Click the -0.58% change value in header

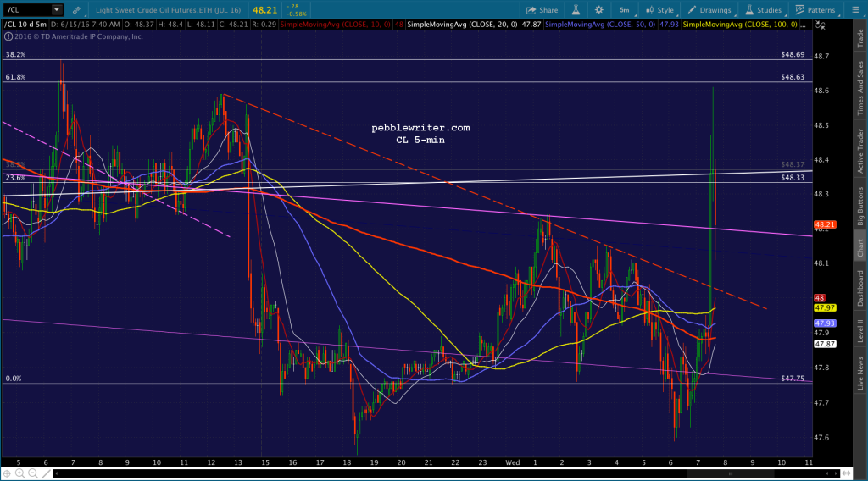(x=296, y=14)
